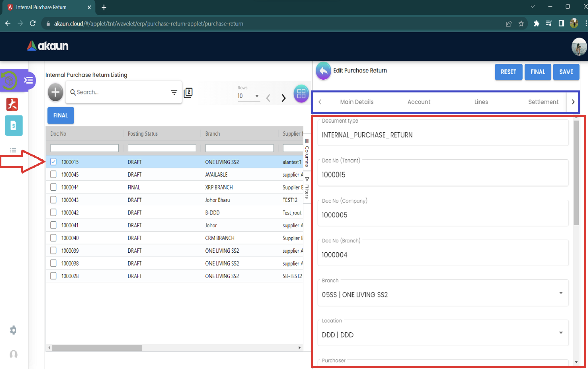Tick the checkbox for document 1000044
Viewport: 588px width, 371px height.
[53, 187]
